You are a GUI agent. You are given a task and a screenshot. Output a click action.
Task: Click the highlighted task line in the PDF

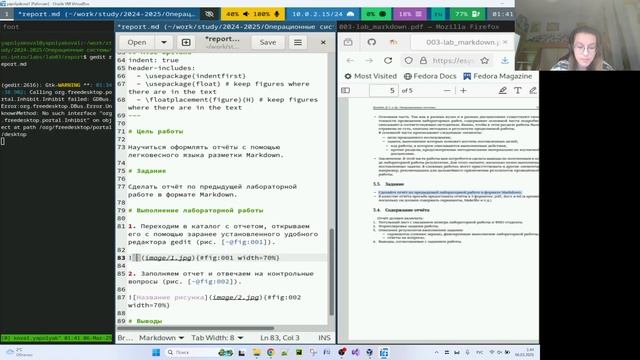pyautogui.click(x=450, y=192)
